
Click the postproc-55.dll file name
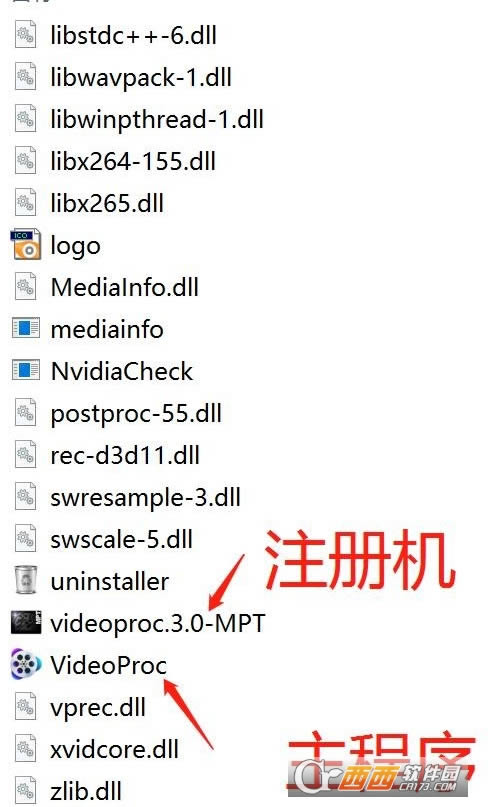point(136,414)
